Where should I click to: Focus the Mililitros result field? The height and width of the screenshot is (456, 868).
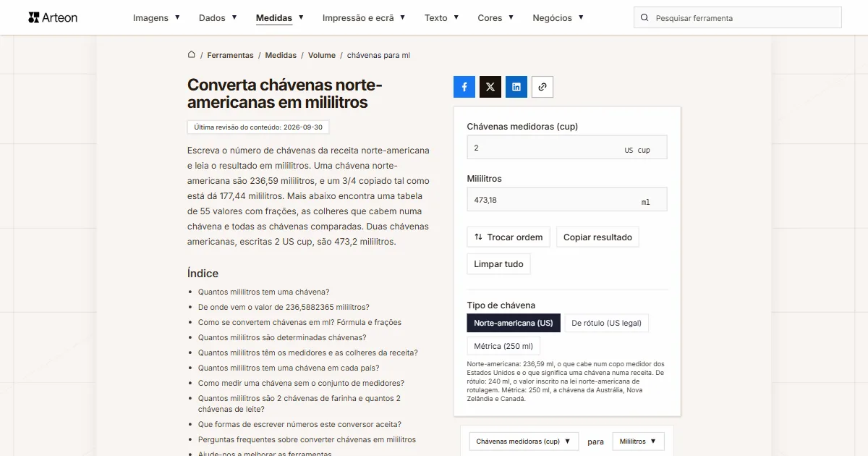coord(567,200)
